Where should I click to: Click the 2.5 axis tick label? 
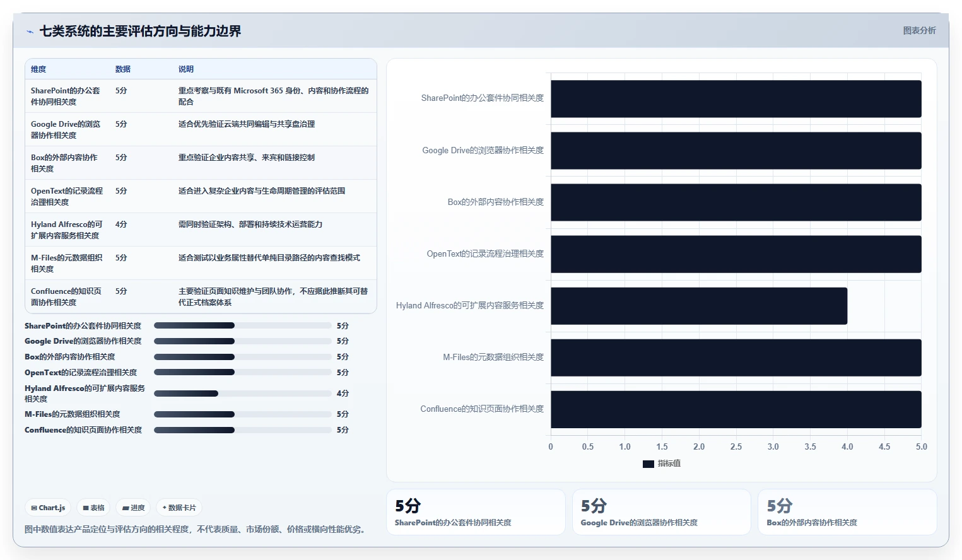click(x=736, y=446)
